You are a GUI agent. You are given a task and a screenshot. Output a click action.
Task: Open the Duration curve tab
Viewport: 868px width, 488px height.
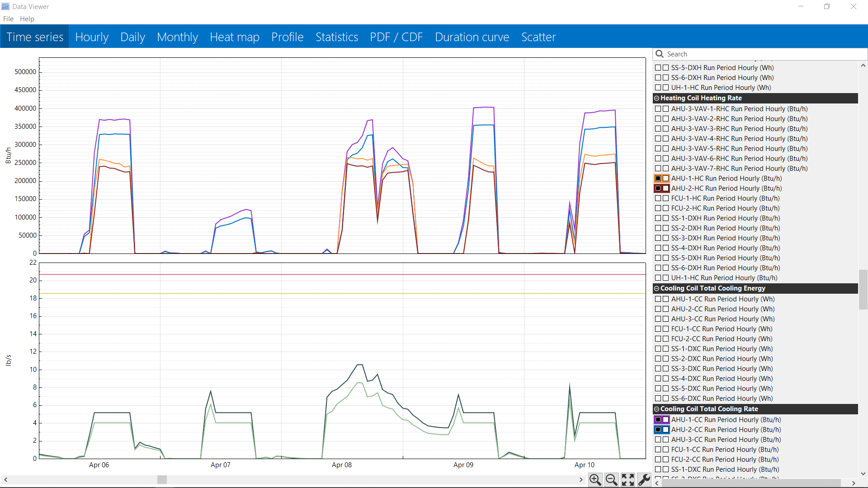pyautogui.click(x=472, y=37)
